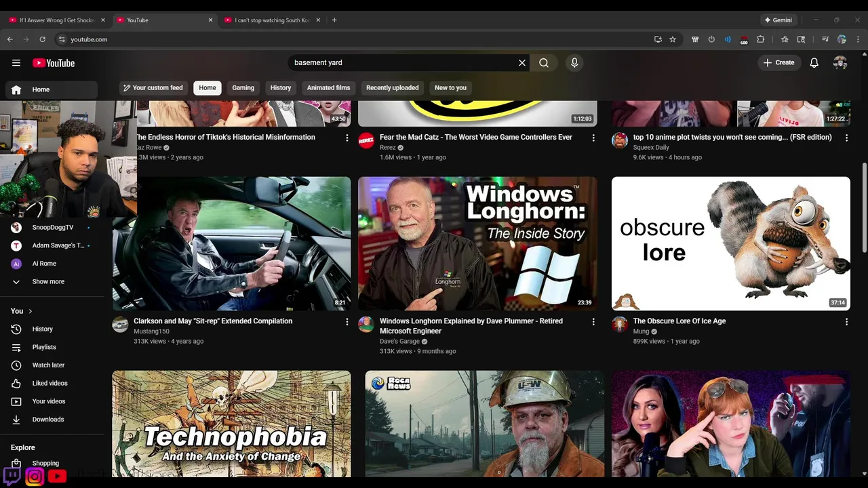
Task: Select the Your custom feed chip
Action: (153, 87)
